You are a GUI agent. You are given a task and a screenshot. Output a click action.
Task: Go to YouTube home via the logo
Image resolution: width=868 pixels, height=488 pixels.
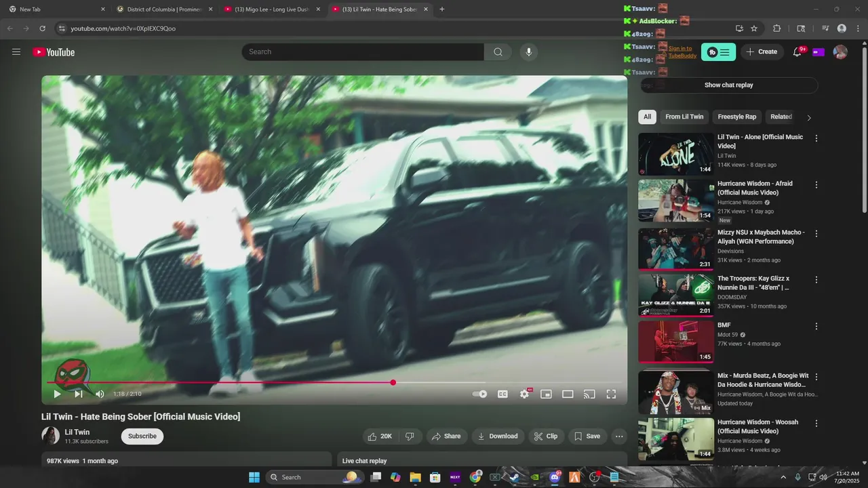(x=54, y=52)
